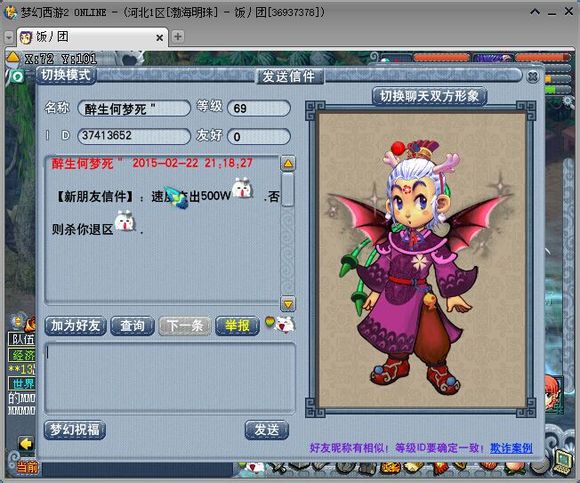Click the yellow up-arrow beside the coordinates
Image resolution: width=580 pixels, height=483 pixels.
(13, 57)
